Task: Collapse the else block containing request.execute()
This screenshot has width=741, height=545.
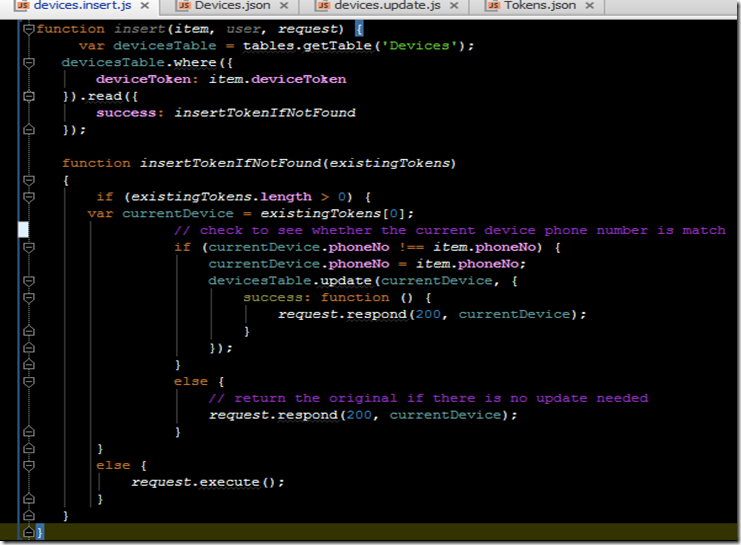Action: [29, 466]
